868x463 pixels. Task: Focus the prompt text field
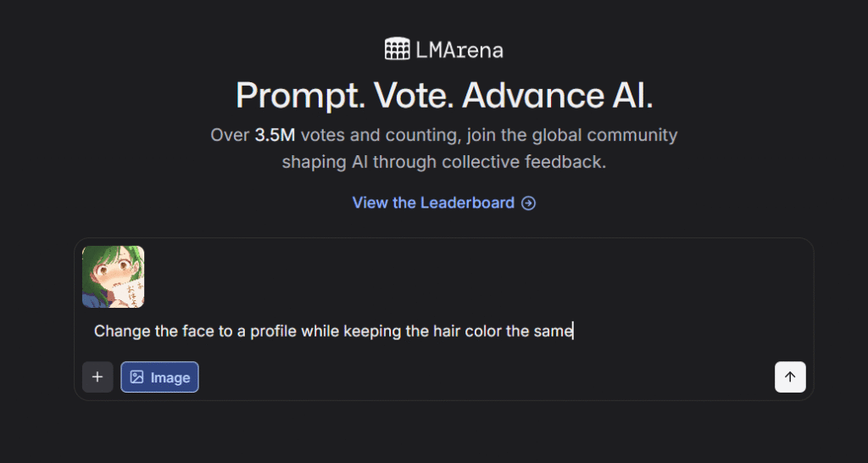click(x=442, y=332)
